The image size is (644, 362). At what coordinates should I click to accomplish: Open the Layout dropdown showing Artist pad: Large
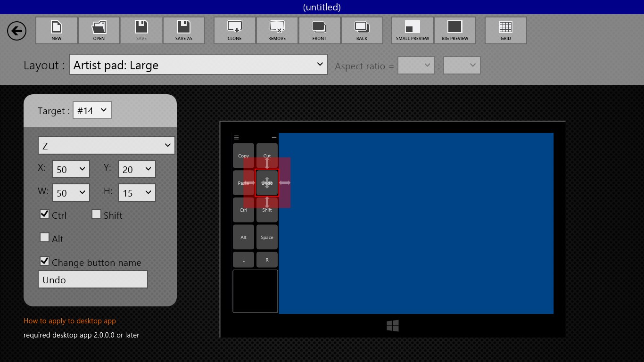[198, 65]
